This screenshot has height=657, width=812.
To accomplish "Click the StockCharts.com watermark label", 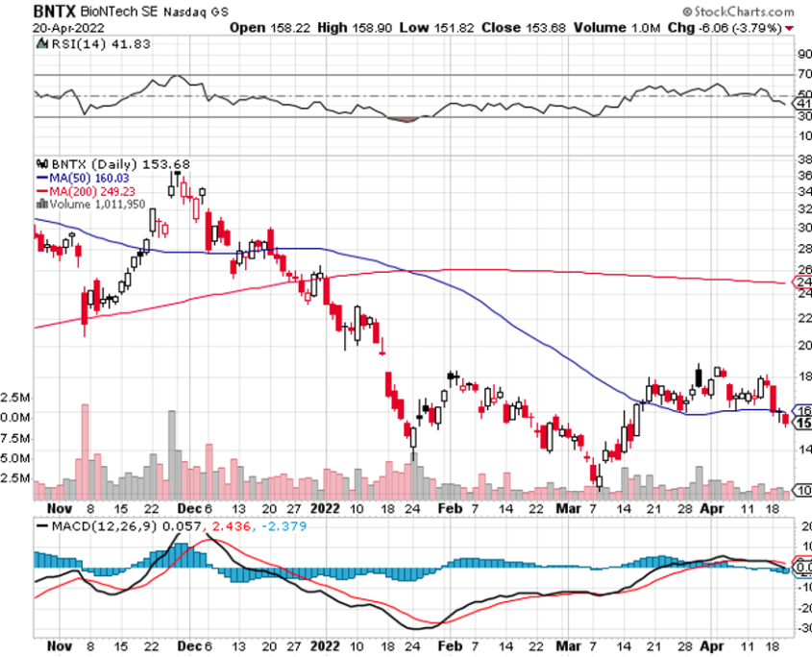I will [738, 12].
